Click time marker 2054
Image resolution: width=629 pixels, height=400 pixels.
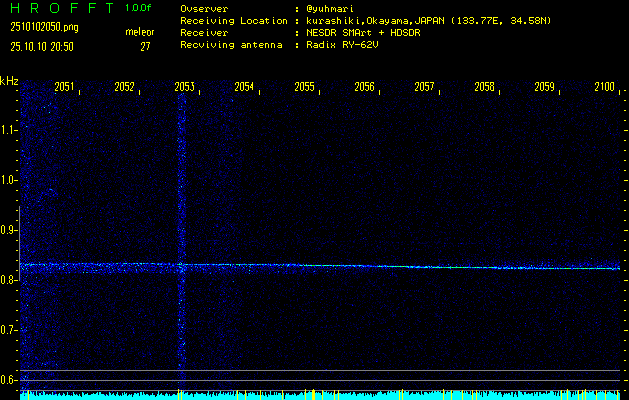[x=244, y=87]
